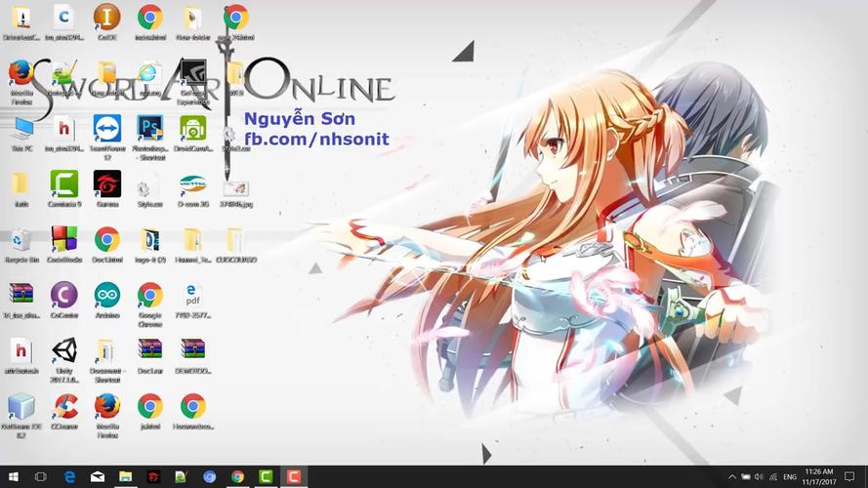
Task: Select the This PC desktop icon
Action: [21, 129]
